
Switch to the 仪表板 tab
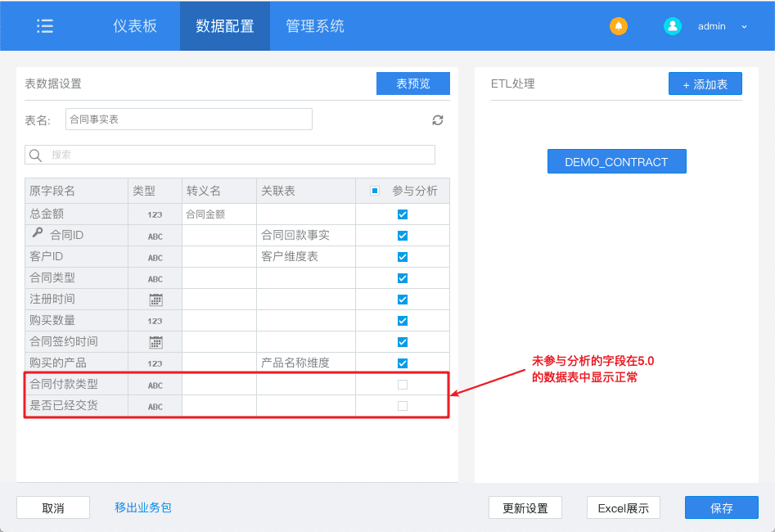(135, 25)
